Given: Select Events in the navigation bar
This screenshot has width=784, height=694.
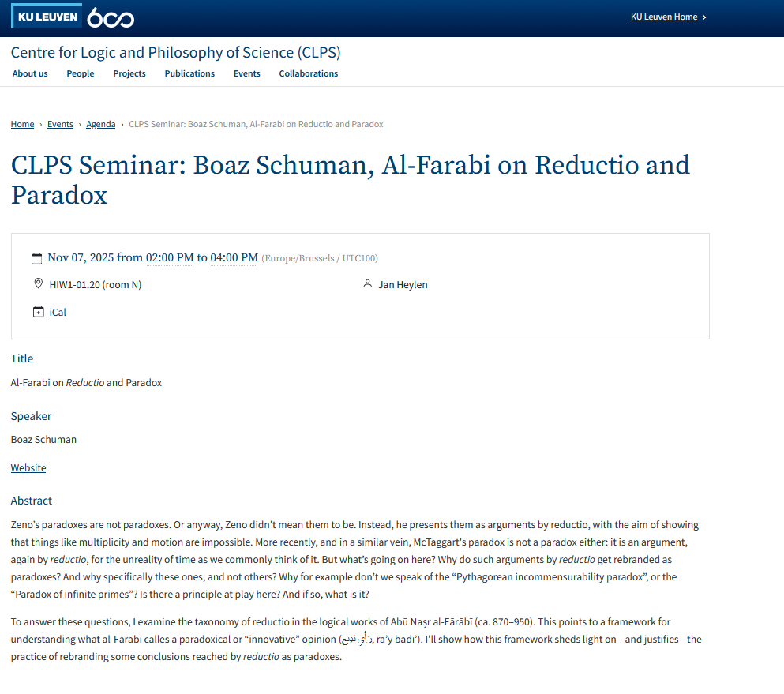Looking at the screenshot, I should [x=247, y=73].
